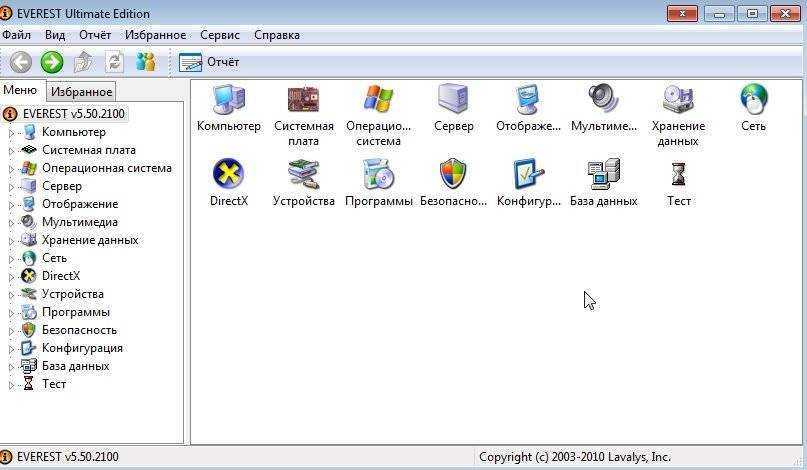Image resolution: width=807 pixels, height=470 pixels.
Task: Open the Отображение monitor icon in main pane
Action: tap(528, 99)
